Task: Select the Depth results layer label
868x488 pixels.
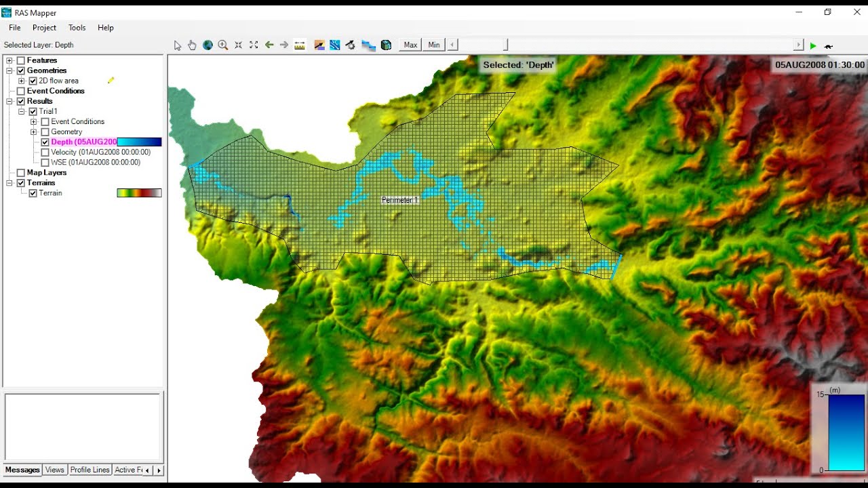Action: point(84,142)
